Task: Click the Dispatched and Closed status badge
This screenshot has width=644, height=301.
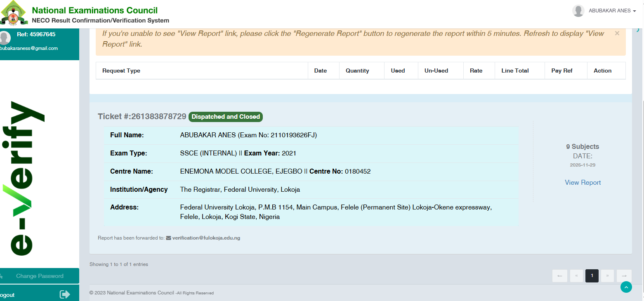Action: tap(226, 117)
